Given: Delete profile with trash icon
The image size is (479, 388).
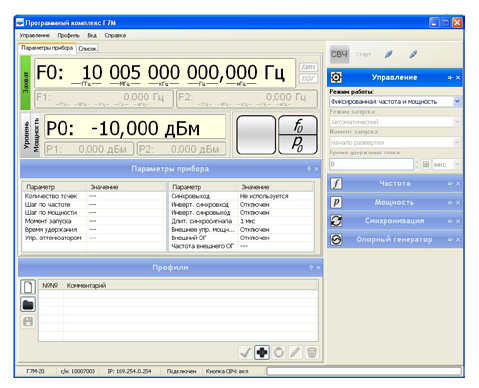Looking at the screenshot, I should [312, 352].
